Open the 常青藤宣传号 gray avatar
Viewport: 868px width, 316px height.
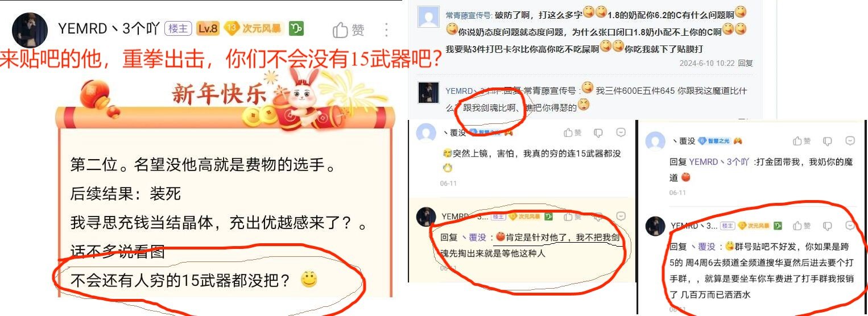tap(428, 17)
